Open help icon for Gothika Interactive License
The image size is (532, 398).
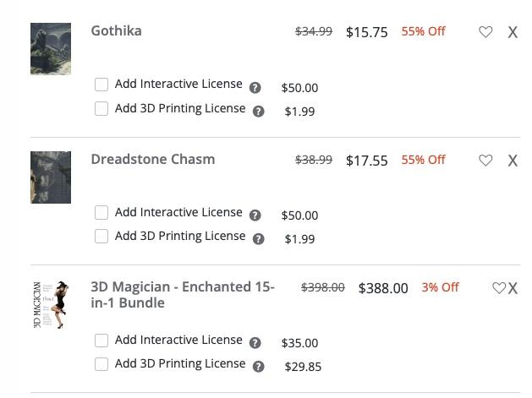(x=255, y=88)
